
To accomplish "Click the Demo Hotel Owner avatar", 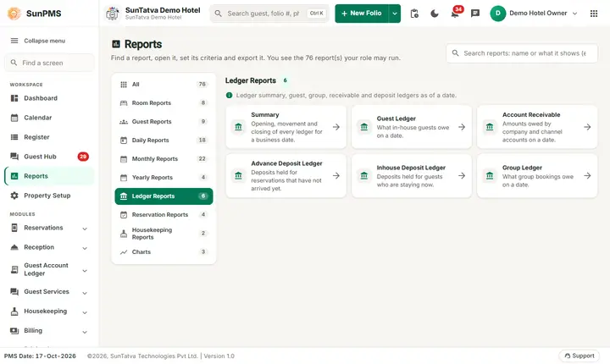I will point(497,14).
